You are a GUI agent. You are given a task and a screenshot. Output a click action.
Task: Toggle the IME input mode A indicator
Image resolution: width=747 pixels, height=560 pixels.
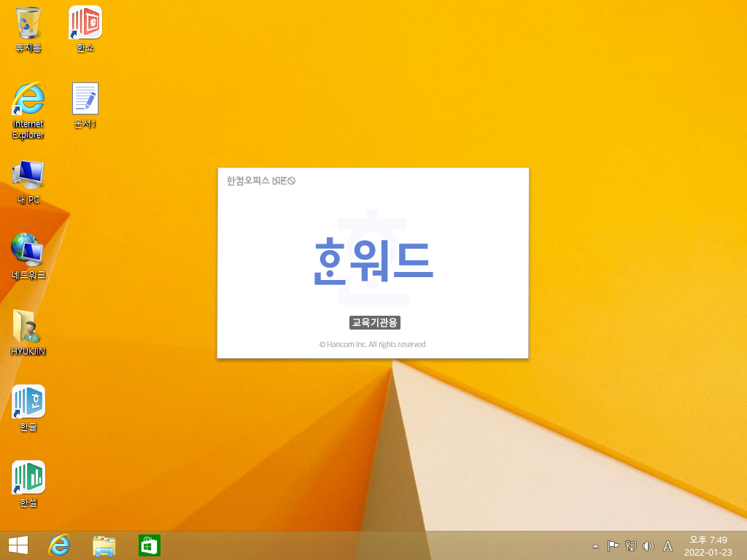tap(668, 546)
